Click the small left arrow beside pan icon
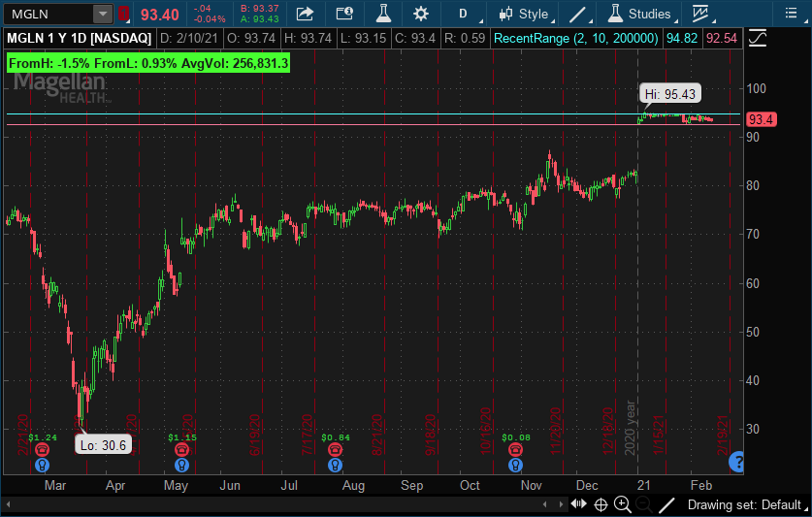This screenshot has height=517, width=812. click(x=545, y=504)
